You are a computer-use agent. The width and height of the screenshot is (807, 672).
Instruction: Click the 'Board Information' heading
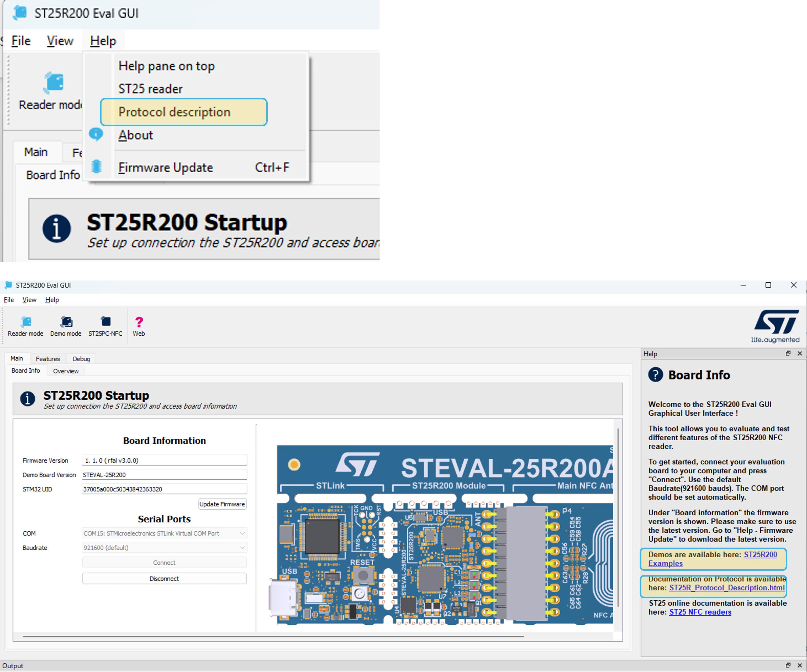pos(164,441)
